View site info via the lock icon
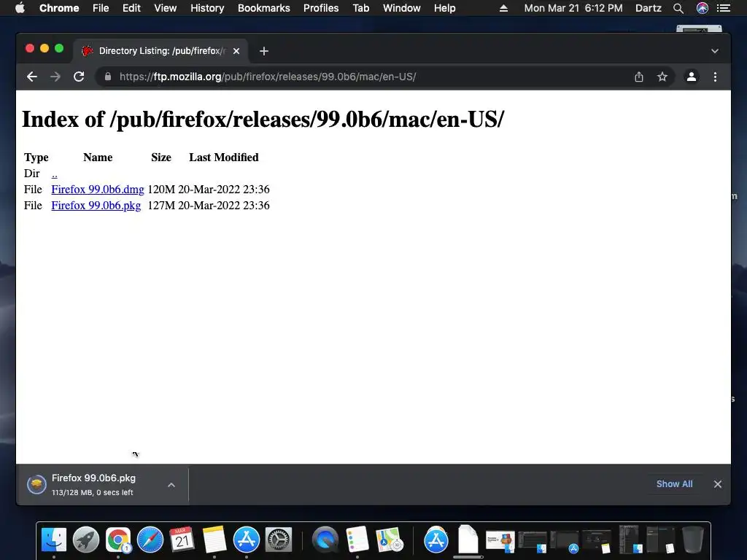Image resolution: width=747 pixels, height=560 pixels. [108, 77]
